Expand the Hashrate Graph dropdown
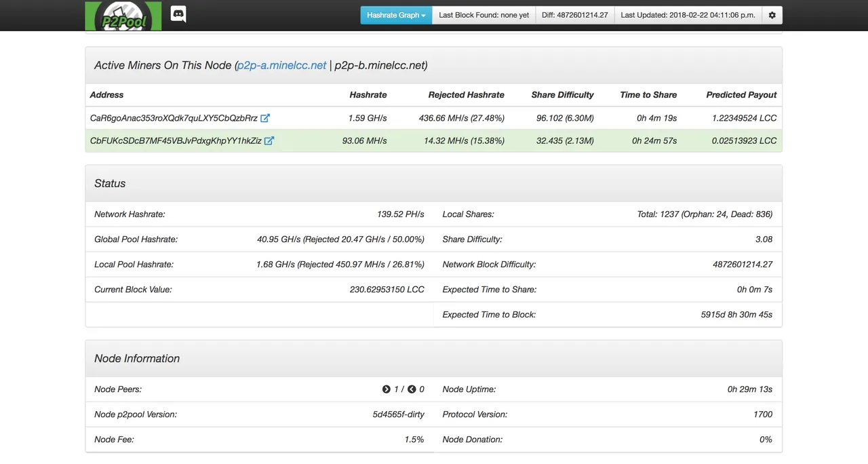Image resolution: width=868 pixels, height=464 pixels. point(396,15)
